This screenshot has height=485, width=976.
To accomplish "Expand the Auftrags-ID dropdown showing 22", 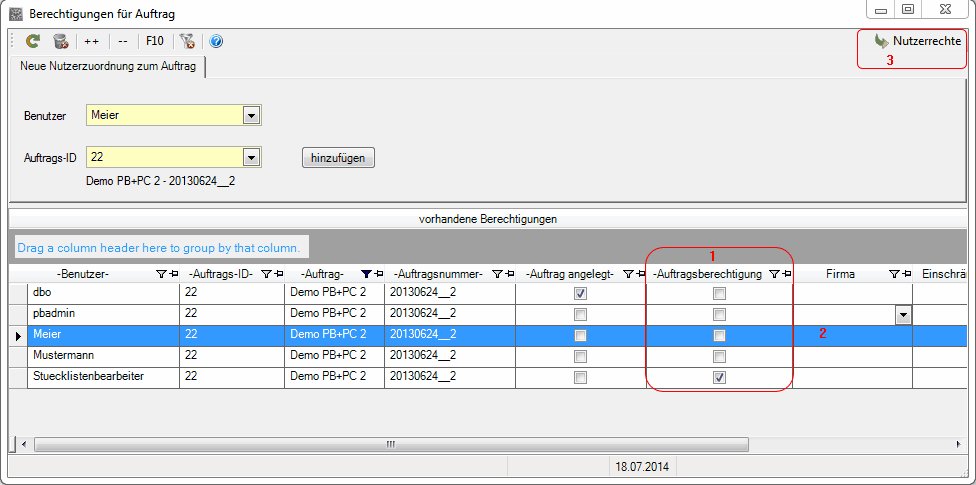I will tap(251, 157).
